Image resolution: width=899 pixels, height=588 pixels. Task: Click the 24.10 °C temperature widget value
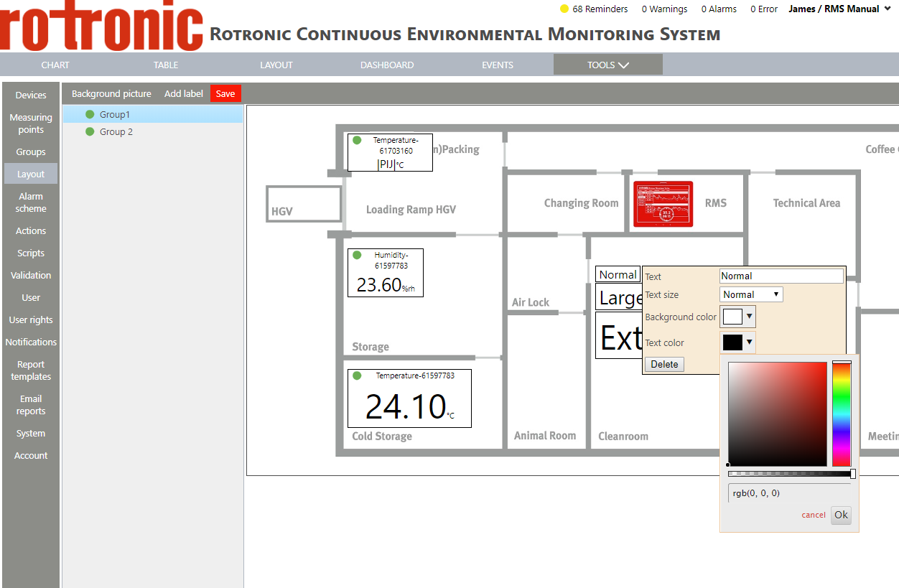point(409,406)
